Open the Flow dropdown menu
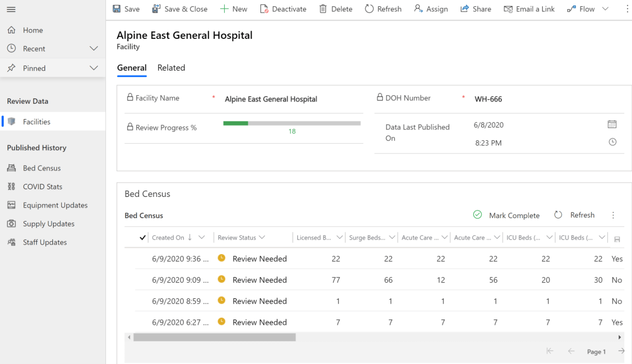This screenshot has height=364, width=632. tap(606, 9)
